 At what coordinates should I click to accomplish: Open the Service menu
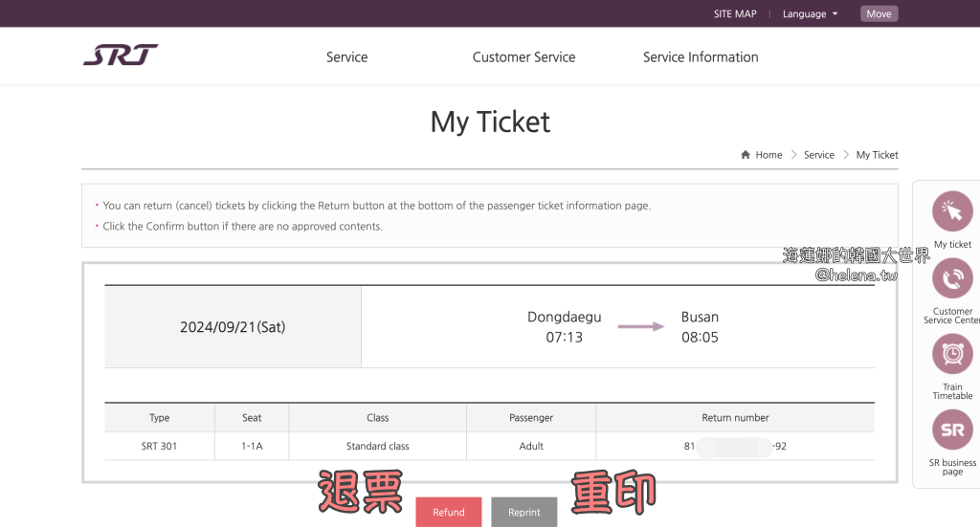click(346, 57)
